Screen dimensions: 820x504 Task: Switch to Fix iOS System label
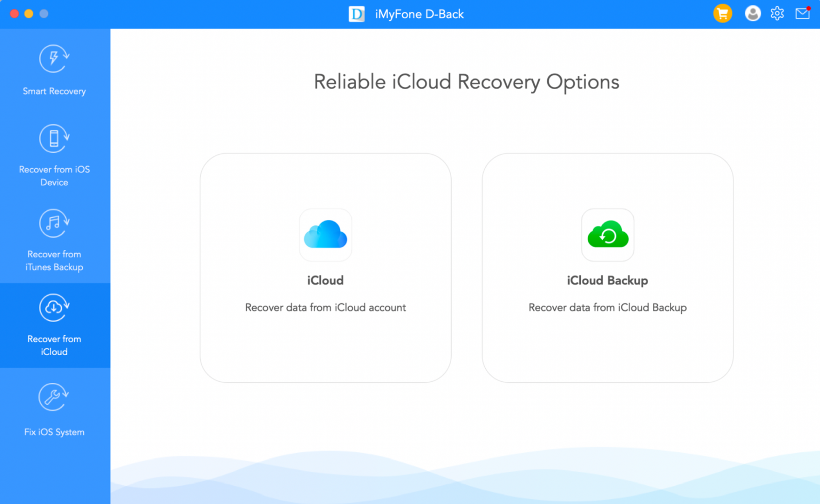tap(54, 432)
